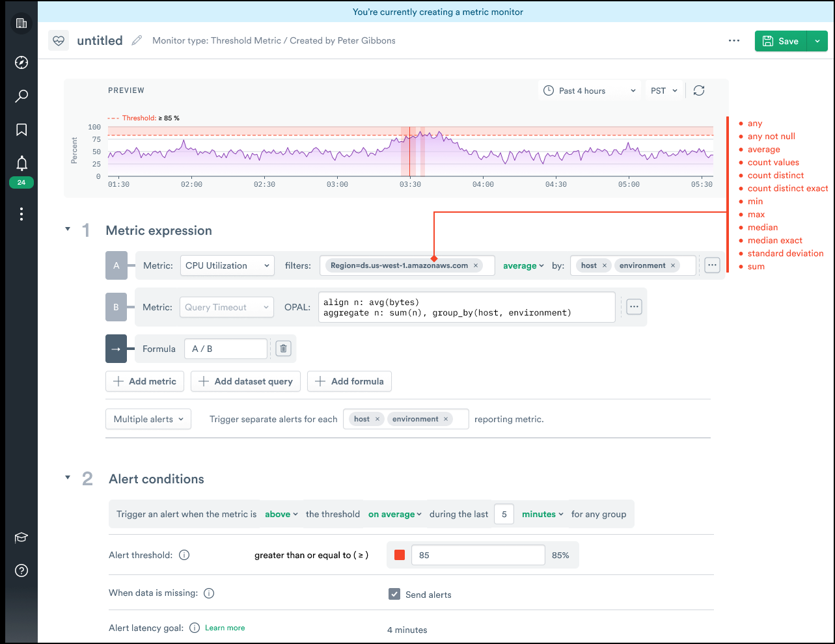Screen dimensions: 835x644
Task: Open the header three-dot more options
Action: coord(734,40)
